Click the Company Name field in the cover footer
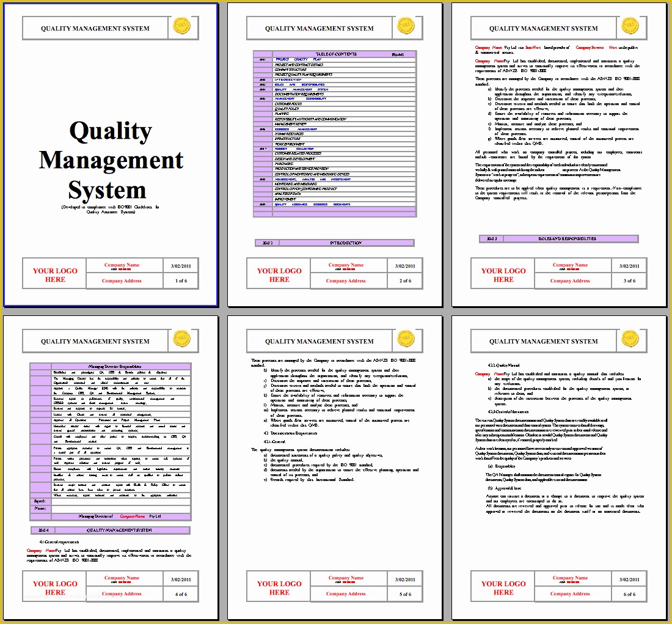Image resolution: width=672 pixels, height=624 pixels. click(x=122, y=265)
